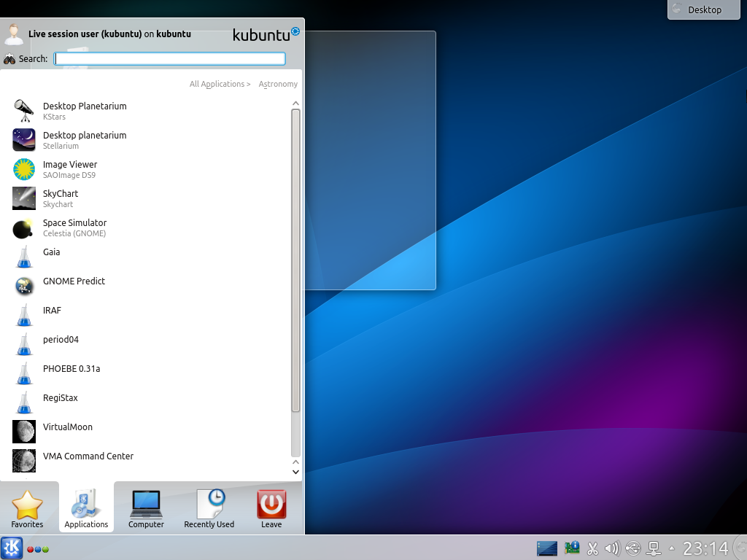Viewport: 747px width, 560px height.
Task: Select the Applications tab
Action: pos(86,507)
